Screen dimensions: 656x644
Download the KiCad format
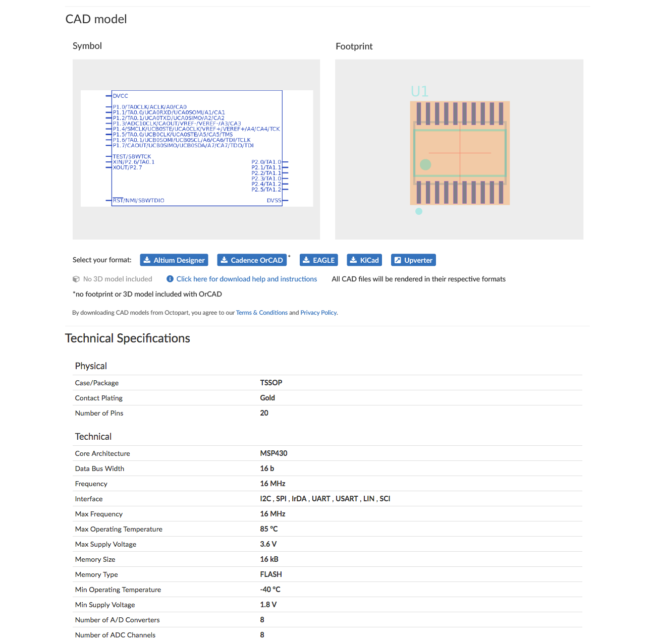pos(364,260)
